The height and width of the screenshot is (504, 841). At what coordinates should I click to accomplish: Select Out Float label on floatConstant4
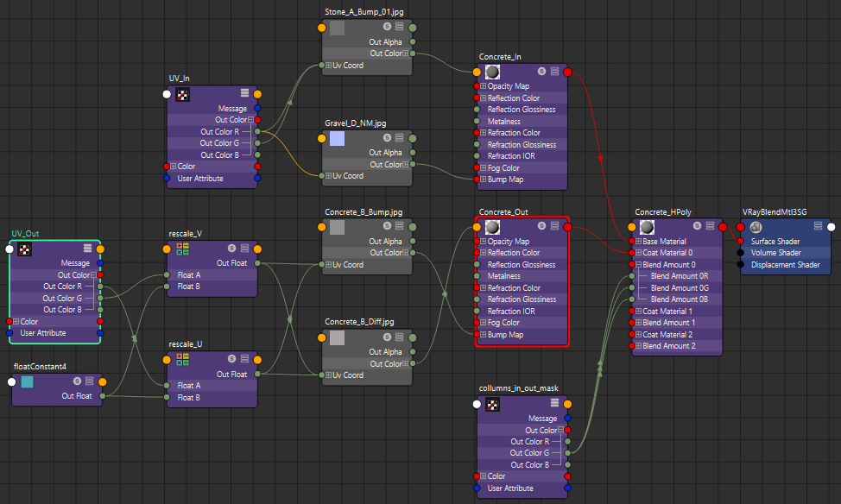[77, 396]
